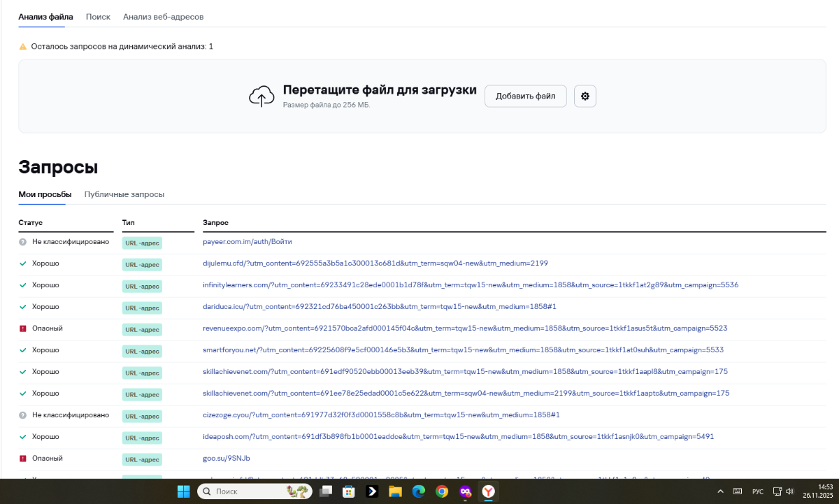This screenshot has width=839, height=504.
Task: Open skillachievenet.com link with campaign 175 tqw15
Action: 466,372
